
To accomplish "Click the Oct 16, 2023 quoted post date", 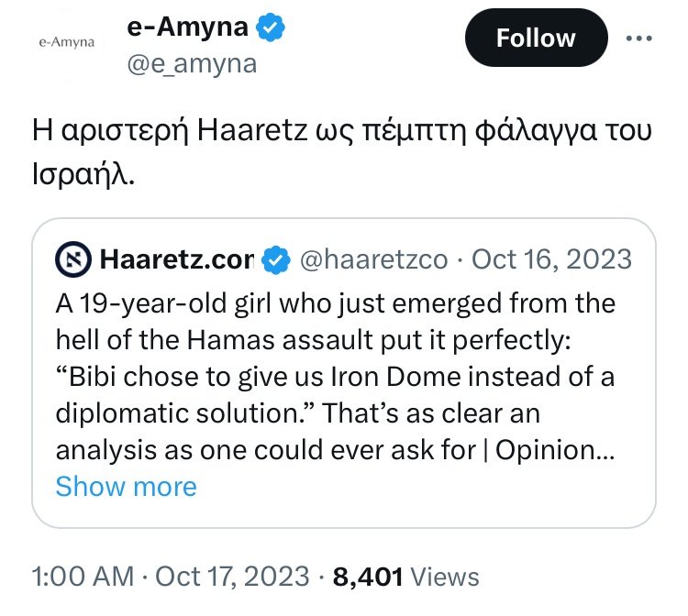I will click(551, 260).
